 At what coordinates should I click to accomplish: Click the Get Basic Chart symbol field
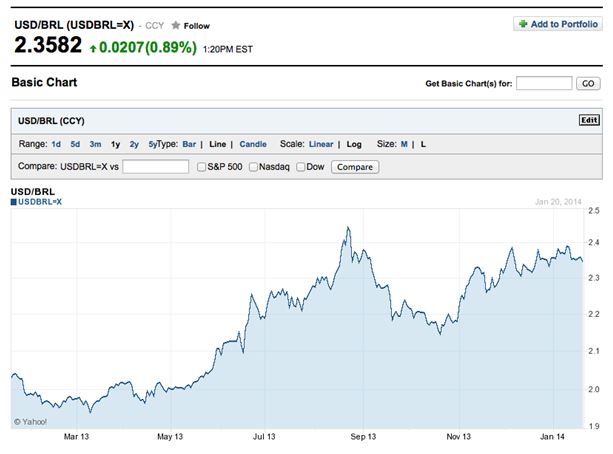544,83
